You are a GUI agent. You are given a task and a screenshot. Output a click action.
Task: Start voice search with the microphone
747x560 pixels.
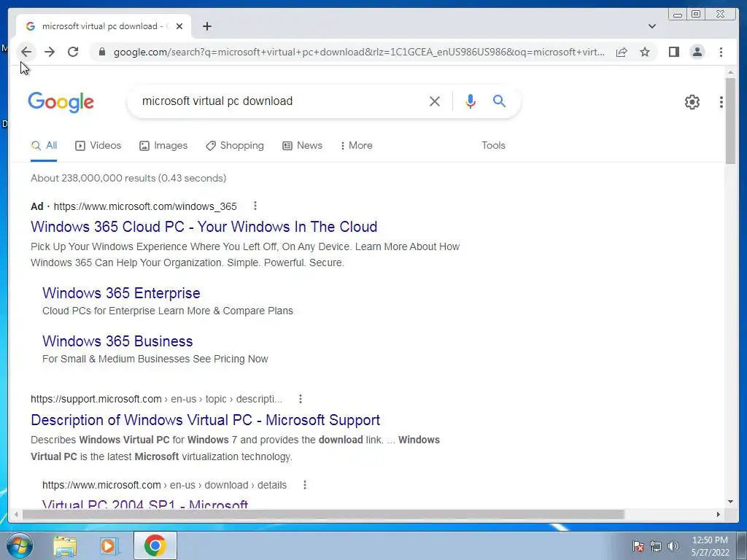pyautogui.click(x=471, y=101)
